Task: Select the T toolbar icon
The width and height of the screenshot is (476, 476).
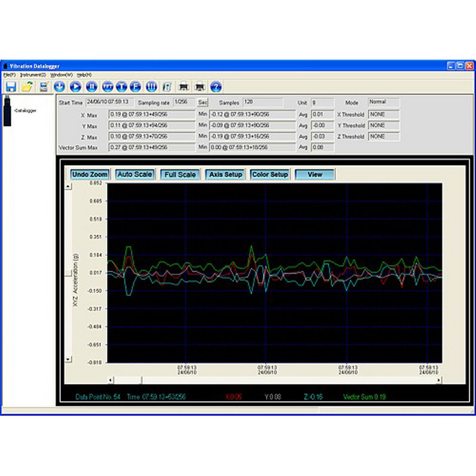Action: [x=121, y=86]
